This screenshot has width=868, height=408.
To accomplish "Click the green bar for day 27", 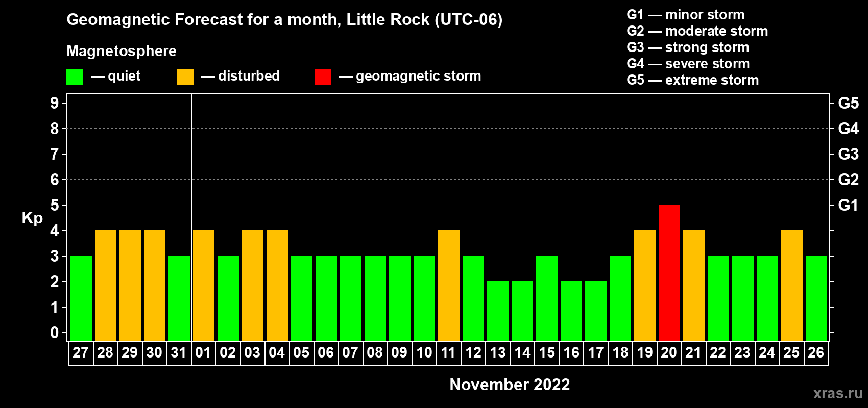I will point(81,298).
